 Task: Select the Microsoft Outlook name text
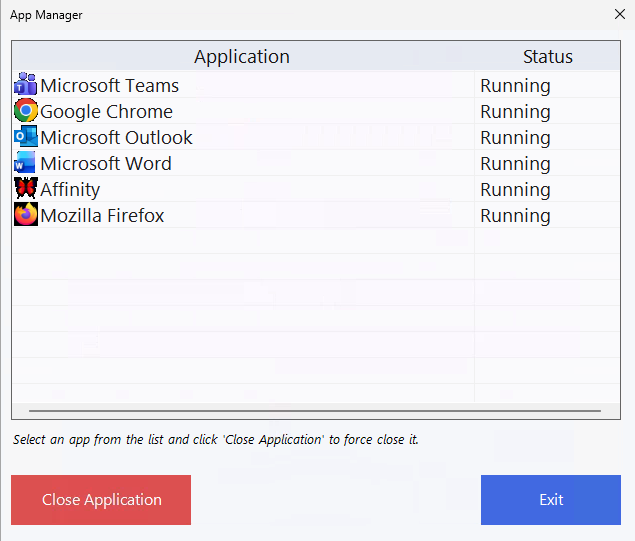(116, 138)
